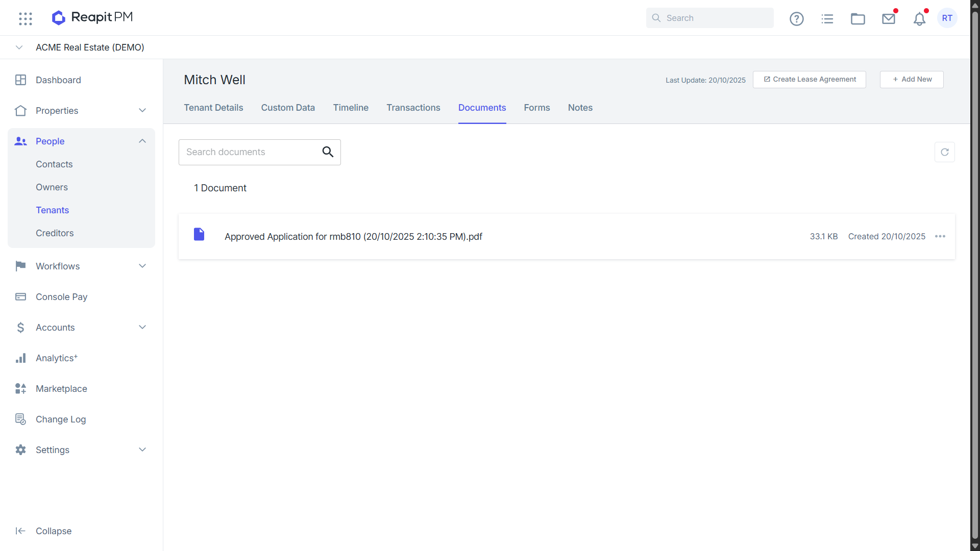The height and width of the screenshot is (551, 980).
Task: Expand the Settings menu chevron
Action: 142,450
